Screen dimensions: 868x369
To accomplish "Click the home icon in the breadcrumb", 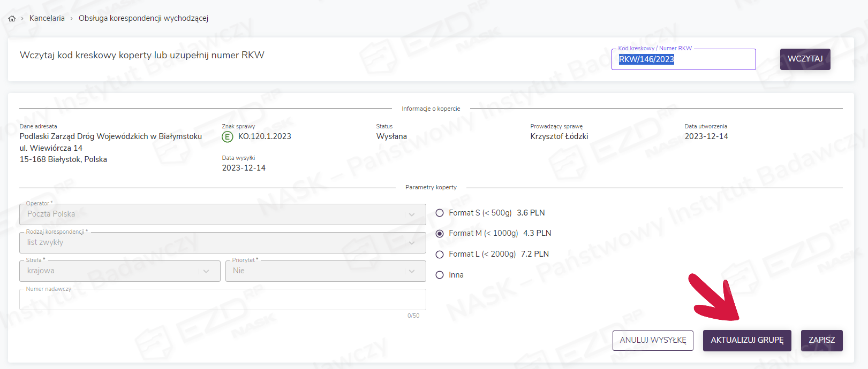I will pos(12,19).
